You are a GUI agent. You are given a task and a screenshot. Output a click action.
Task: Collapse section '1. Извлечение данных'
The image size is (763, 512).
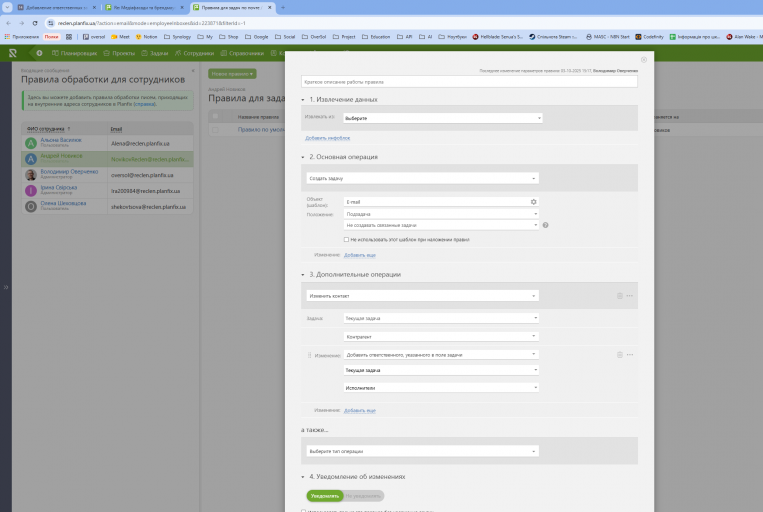click(x=303, y=100)
